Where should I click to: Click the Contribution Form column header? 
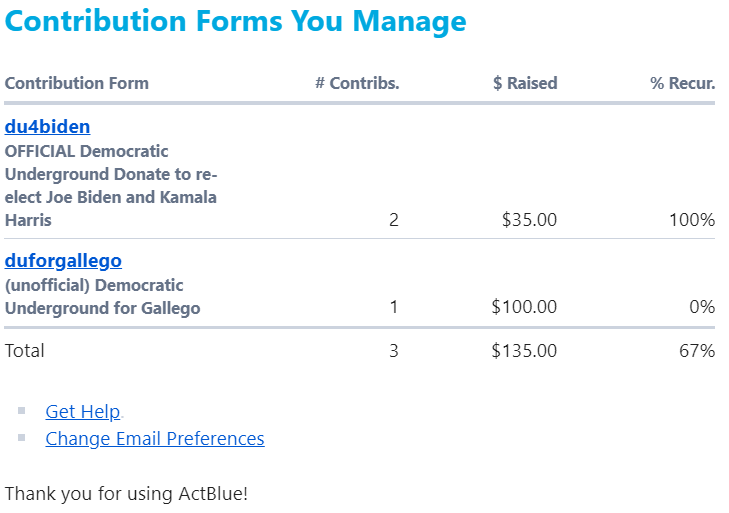point(77,83)
